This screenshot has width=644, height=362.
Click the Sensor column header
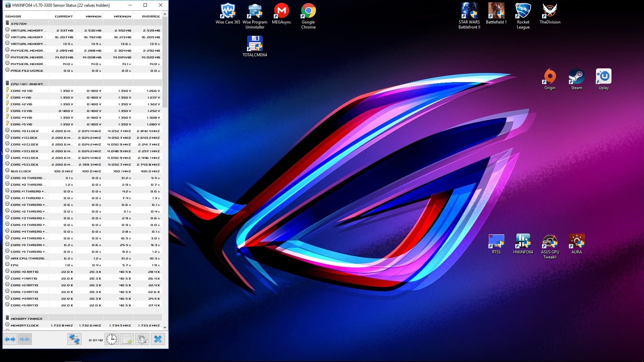(26, 16)
